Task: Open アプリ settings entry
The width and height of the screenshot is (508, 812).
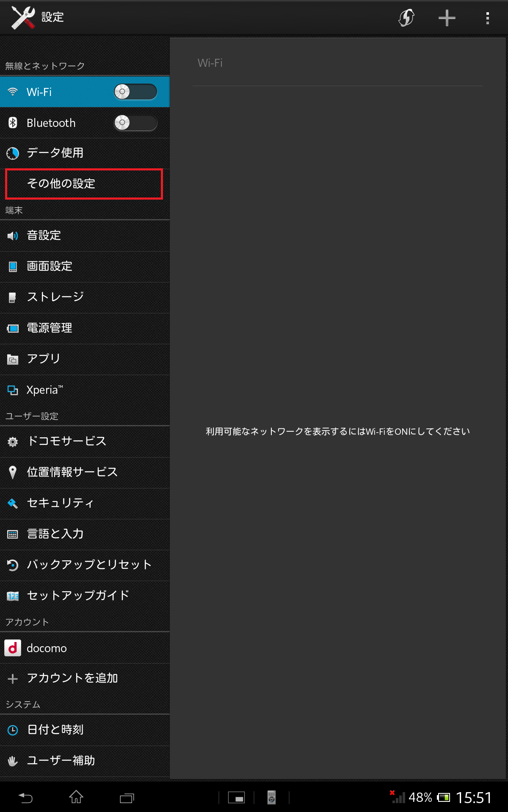Action: click(85, 359)
